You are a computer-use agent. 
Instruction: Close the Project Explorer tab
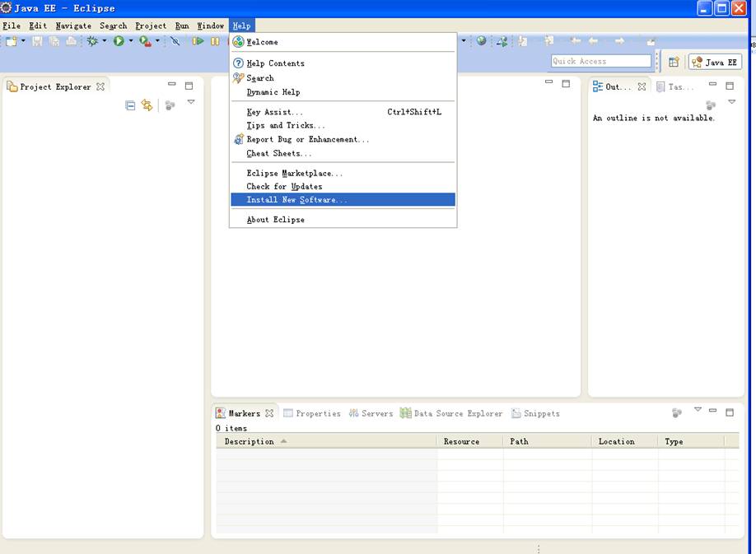point(100,86)
